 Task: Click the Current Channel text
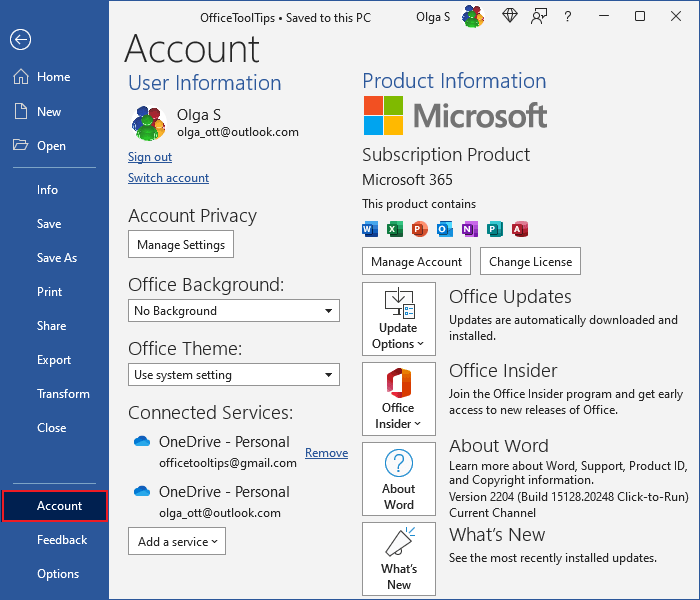pos(492,512)
